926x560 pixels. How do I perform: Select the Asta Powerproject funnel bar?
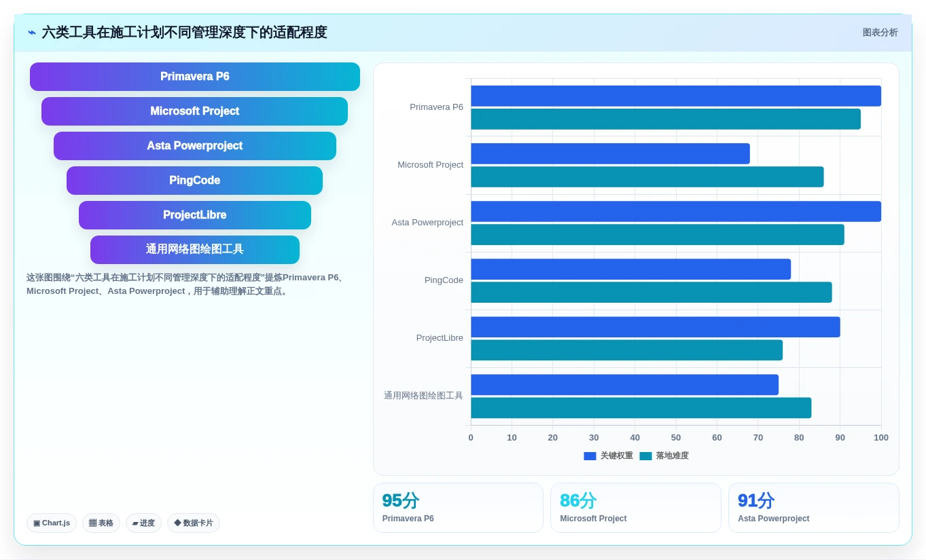[x=195, y=146]
